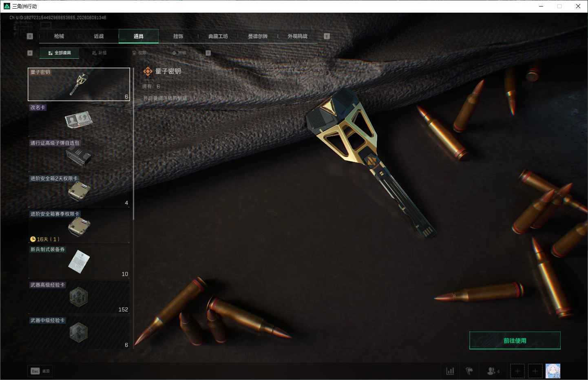Click the first empty teammate plus slot
Screen dimensions: 588x380
(517, 371)
